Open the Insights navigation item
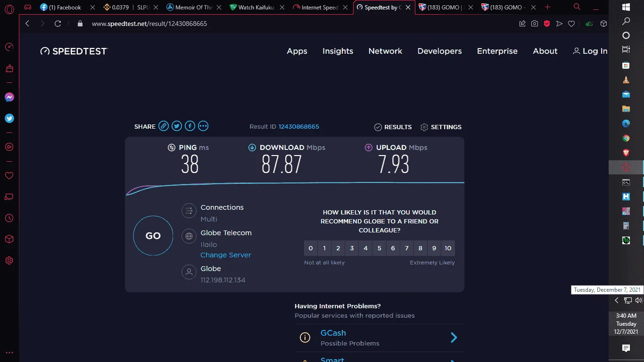This screenshot has width=644, height=362. (338, 51)
